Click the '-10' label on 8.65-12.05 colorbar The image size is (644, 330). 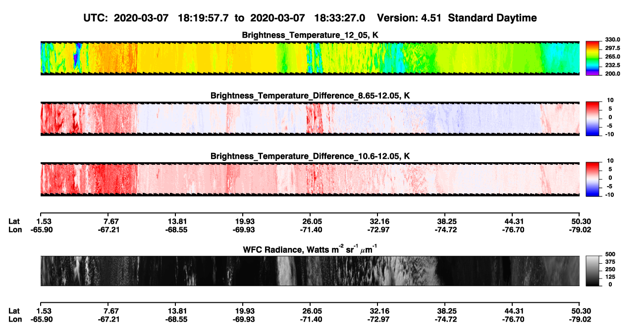610,134
